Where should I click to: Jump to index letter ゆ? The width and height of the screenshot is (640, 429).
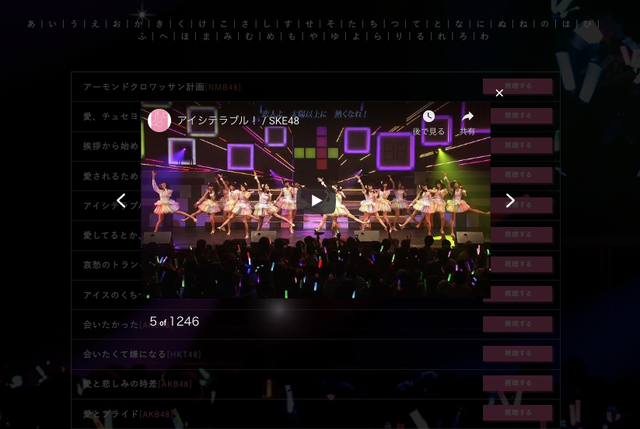pyautogui.click(x=334, y=36)
